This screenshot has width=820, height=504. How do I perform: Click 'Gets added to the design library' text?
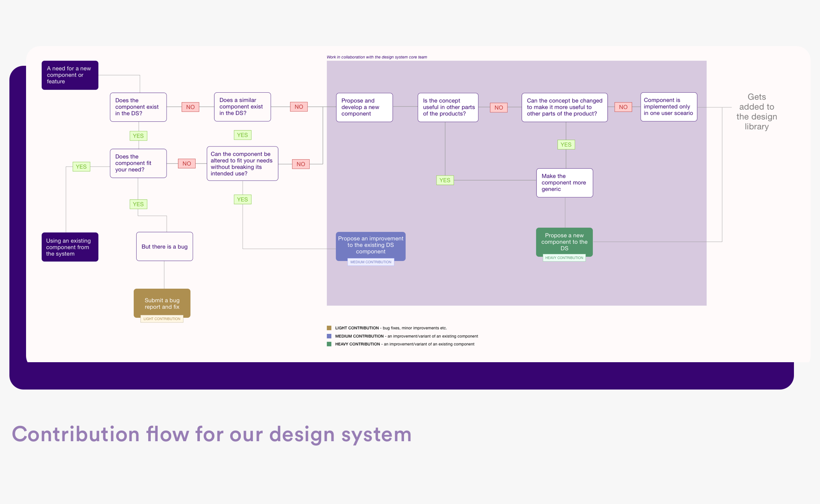pos(756,112)
